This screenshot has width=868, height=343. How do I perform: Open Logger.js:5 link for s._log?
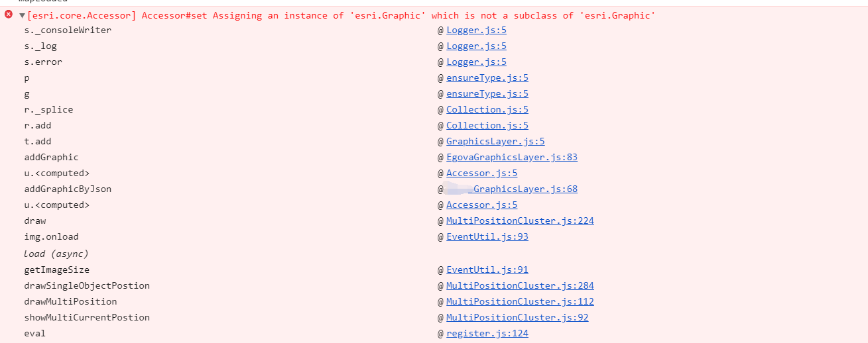[476, 46]
